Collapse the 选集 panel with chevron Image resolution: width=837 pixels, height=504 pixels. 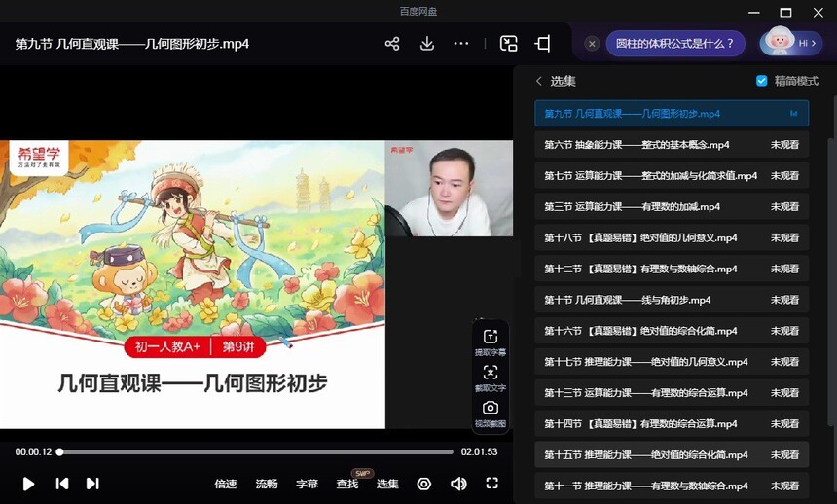(538, 81)
